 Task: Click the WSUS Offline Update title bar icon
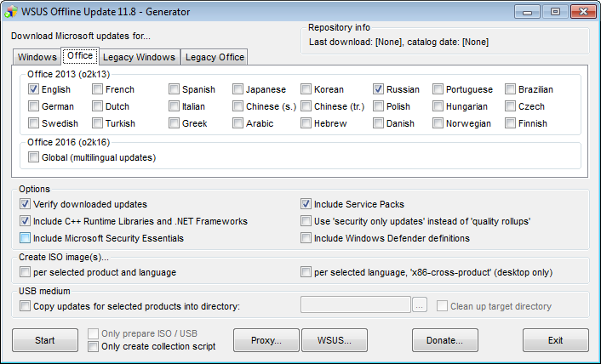(x=12, y=12)
